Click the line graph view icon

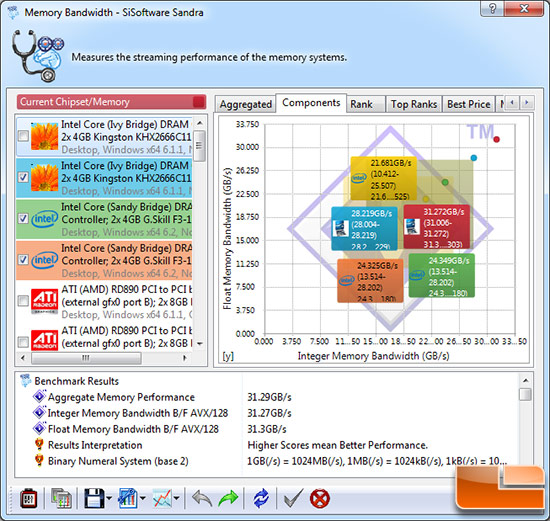click(162, 498)
